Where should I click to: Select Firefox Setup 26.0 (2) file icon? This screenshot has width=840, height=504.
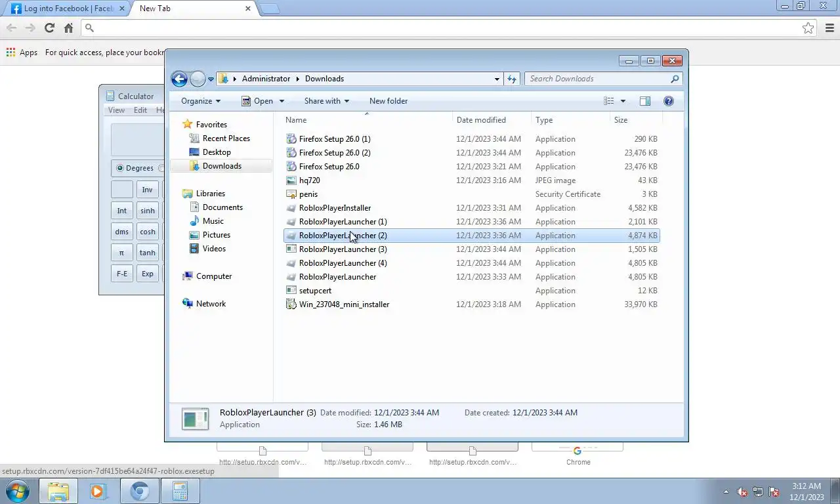click(291, 153)
